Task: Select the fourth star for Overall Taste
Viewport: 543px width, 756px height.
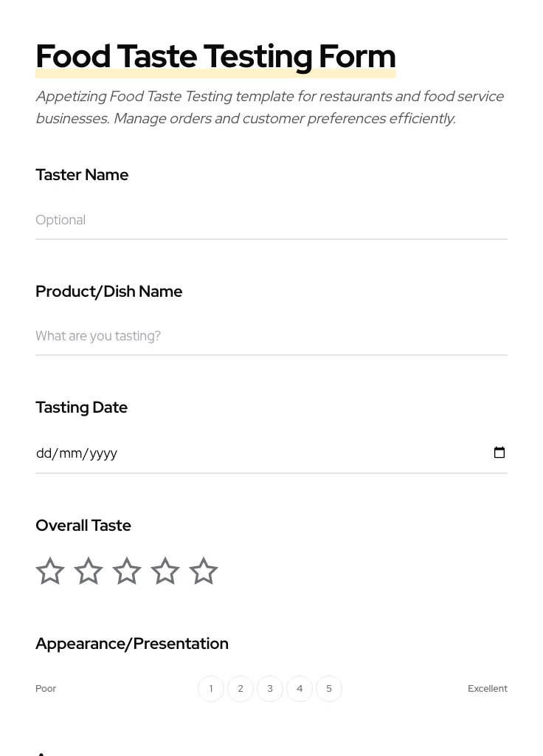Action: (165, 570)
